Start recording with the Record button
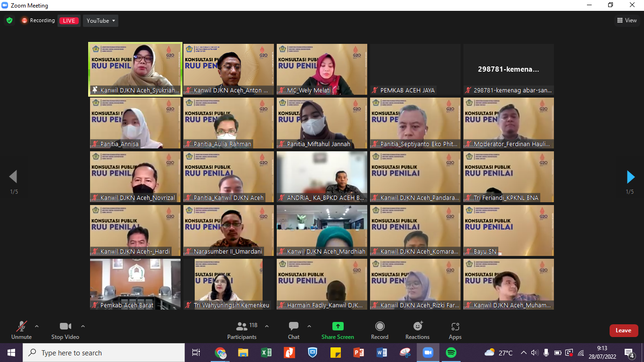The width and height of the screenshot is (644, 362). [380, 330]
